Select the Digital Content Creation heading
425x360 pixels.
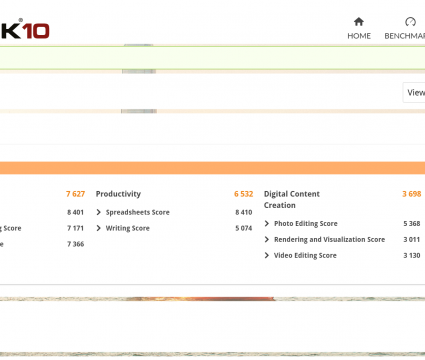pyautogui.click(x=292, y=199)
